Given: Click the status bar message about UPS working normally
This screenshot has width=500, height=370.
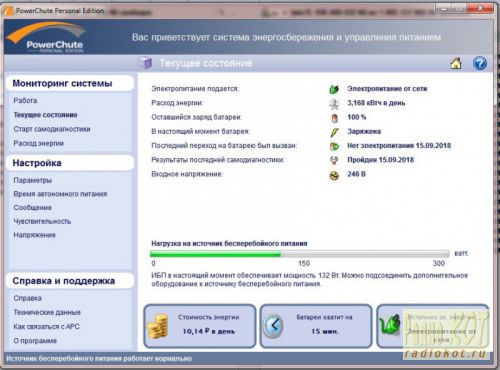Looking at the screenshot, I should [99, 359].
